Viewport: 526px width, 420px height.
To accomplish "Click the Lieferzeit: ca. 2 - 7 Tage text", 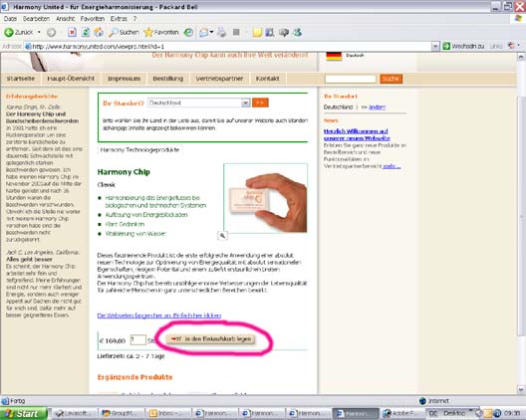I will [x=131, y=356].
